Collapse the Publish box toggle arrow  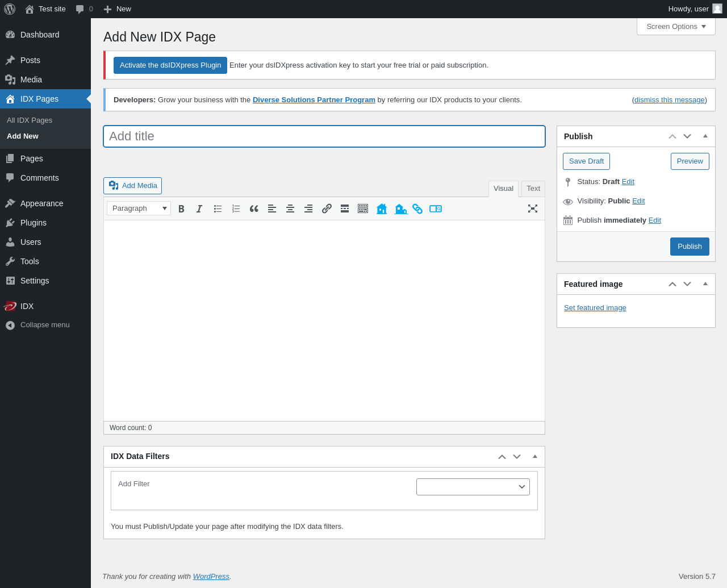coord(705,136)
